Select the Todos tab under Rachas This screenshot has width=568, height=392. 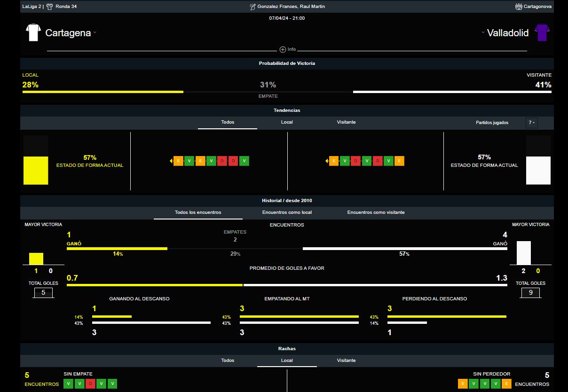228,361
